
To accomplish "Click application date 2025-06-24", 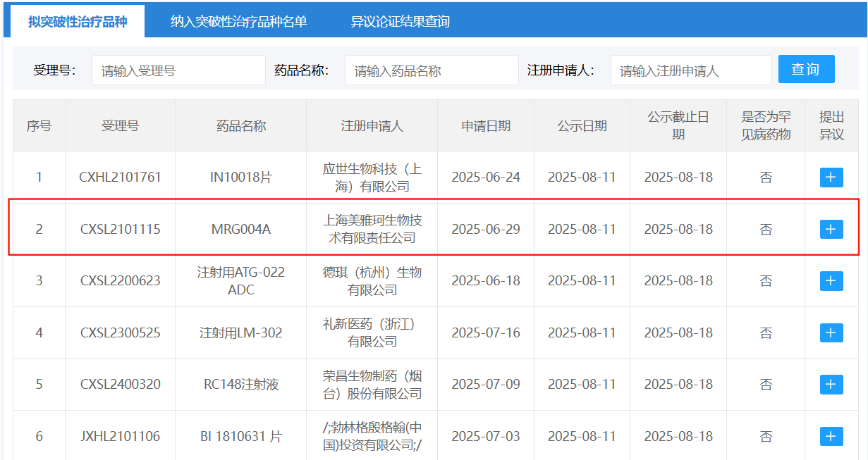I will point(486,178).
